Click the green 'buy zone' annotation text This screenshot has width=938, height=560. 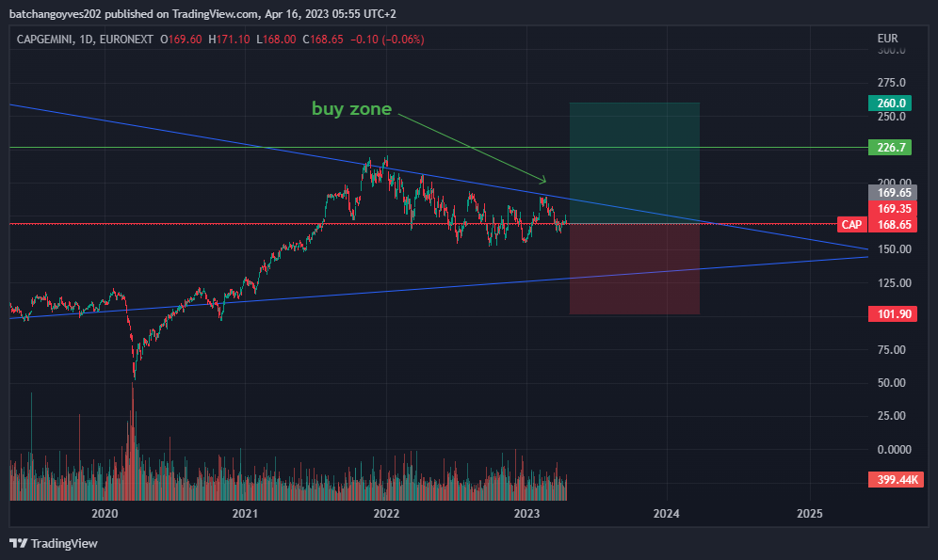click(352, 109)
